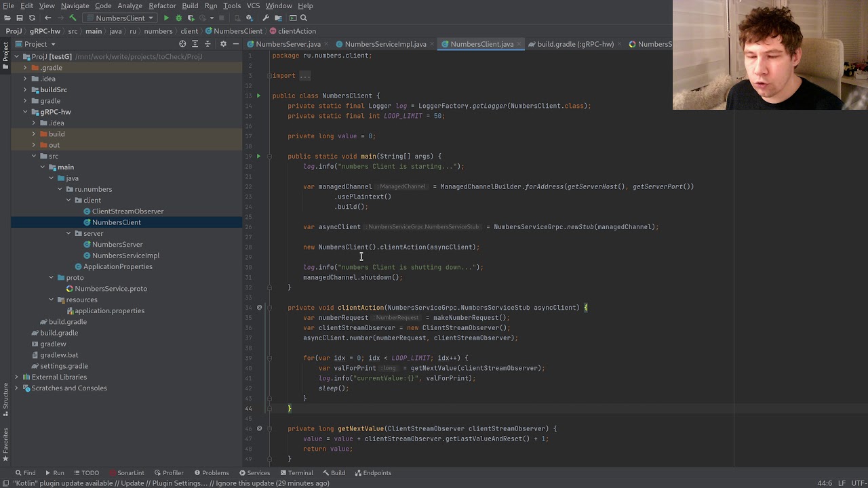This screenshot has height=488, width=868.
Task: Hide the Project panel with minus icon
Action: [235, 44]
